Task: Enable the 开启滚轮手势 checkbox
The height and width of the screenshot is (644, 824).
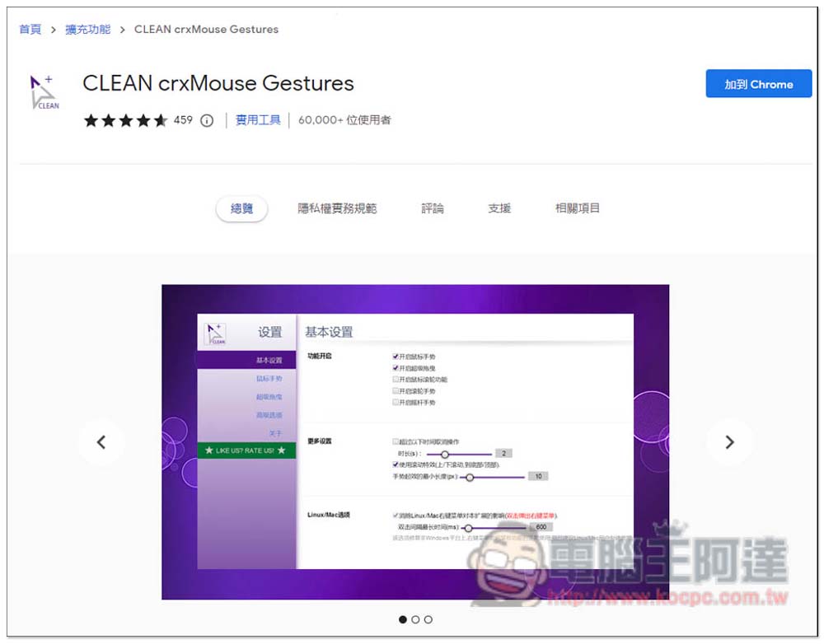Action: [395, 392]
